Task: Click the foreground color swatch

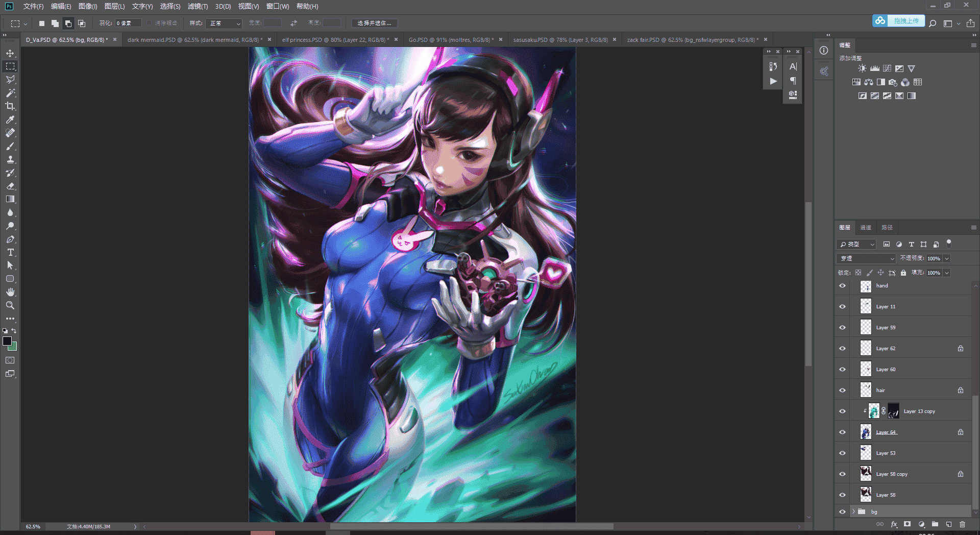Action: 7,341
